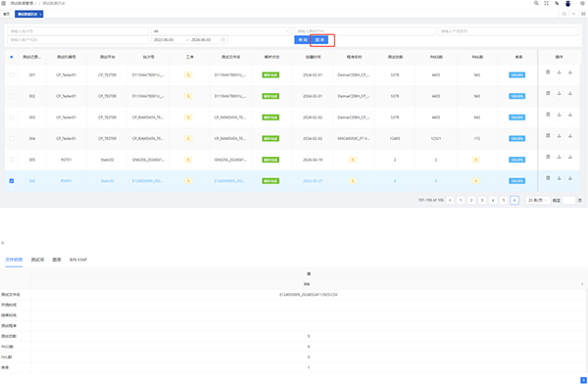
Task: Click the calendar icon in the date range field
Action: (223, 40)
